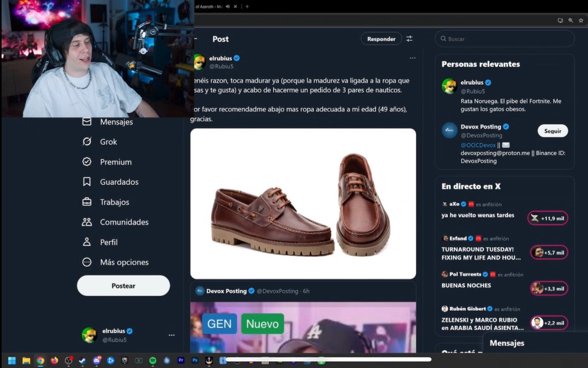
Task: Click elrubius avatar on the post
Action: [199, 62]
